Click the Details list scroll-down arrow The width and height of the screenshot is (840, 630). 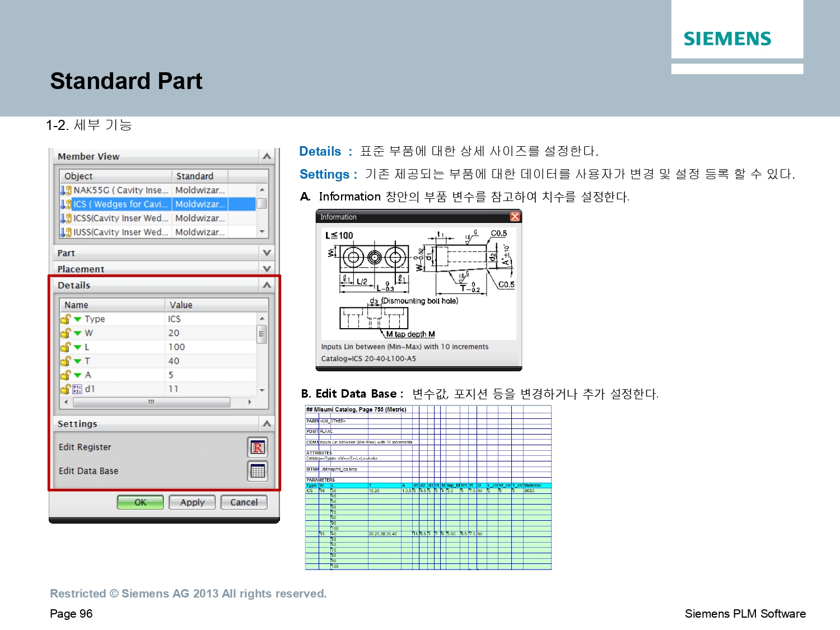tap(262, 390)
